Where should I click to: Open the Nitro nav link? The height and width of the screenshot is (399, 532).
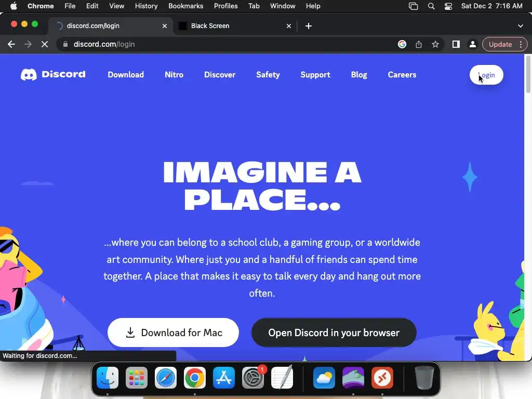174,75
